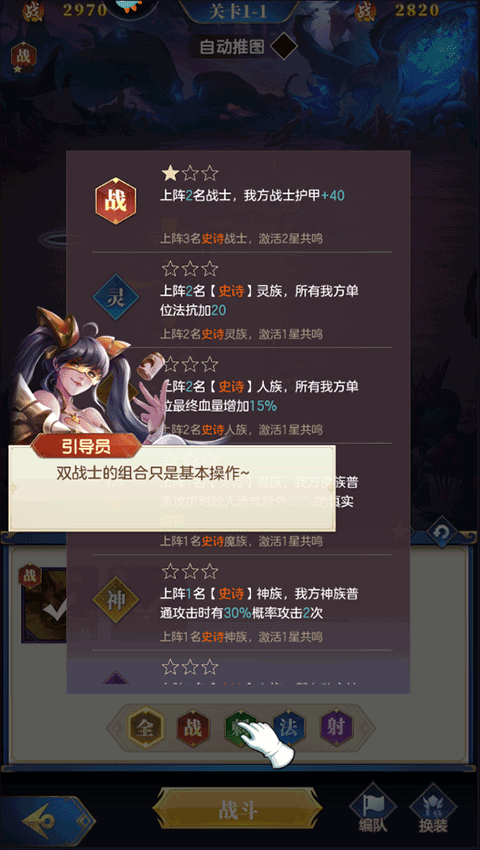The width and height of the screenshot is (480, 850).
Task: Click the circular reset arrow icon
Action: tap(441, 532)
